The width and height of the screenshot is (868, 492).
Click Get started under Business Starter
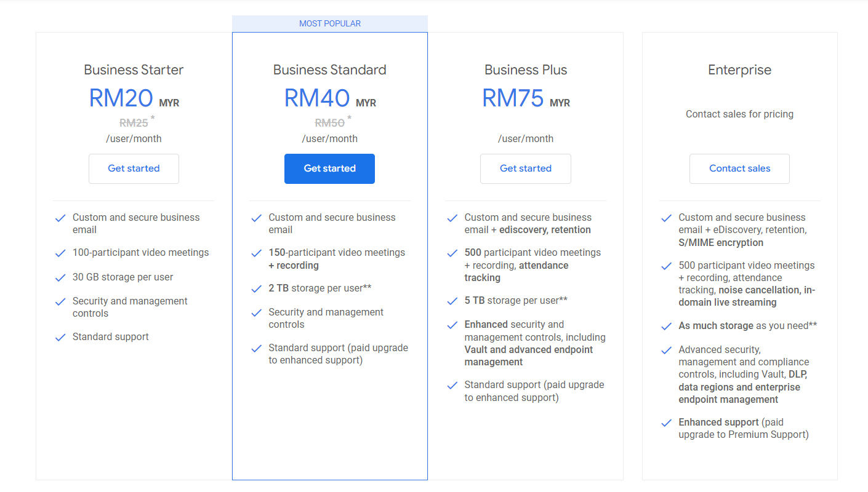[x=134, y=169]
